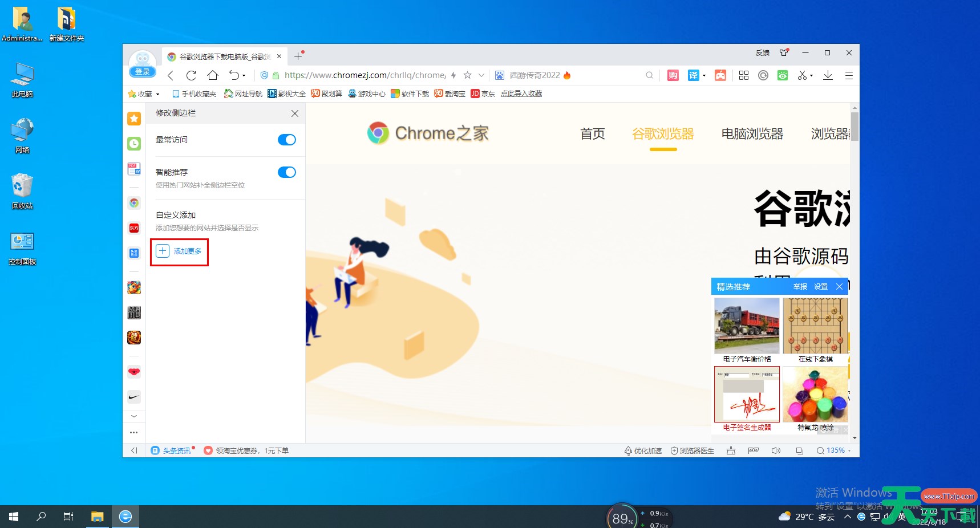The height and width of the screenshot is (528, 980).
Task: Bookmark this page with the star icon
Action: (x=468, y=75)
